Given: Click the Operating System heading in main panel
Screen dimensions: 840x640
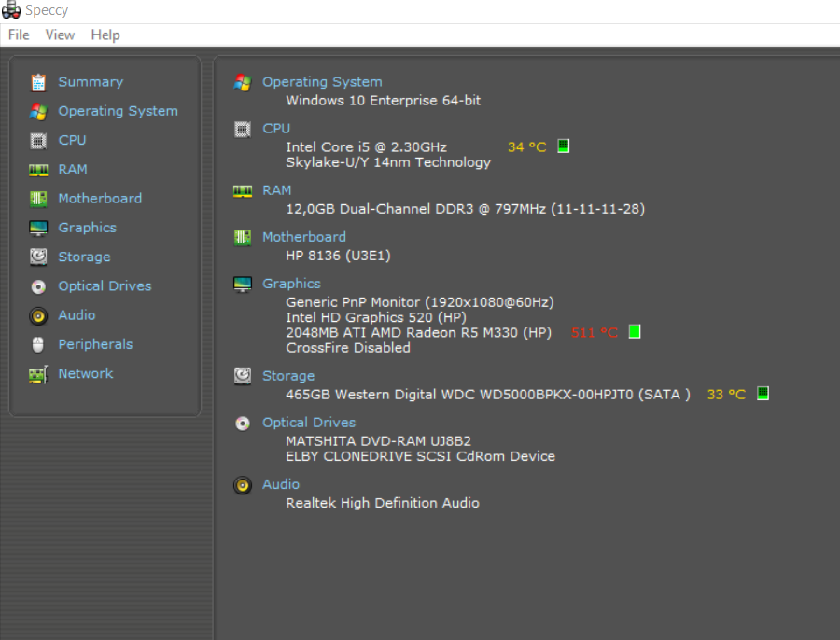Looking at the screenshot, I should (x=322, y=82).
